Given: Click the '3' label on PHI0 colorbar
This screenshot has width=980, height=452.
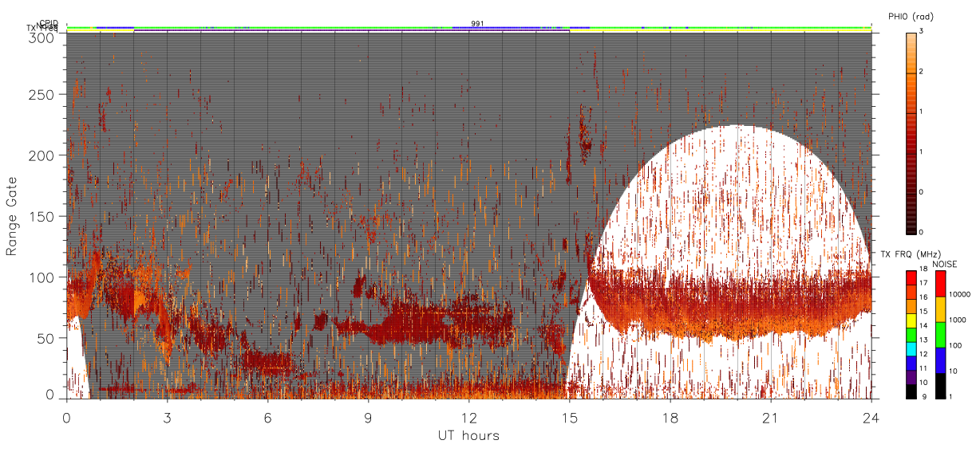Looking at the screenshot, I should [922, 31].
